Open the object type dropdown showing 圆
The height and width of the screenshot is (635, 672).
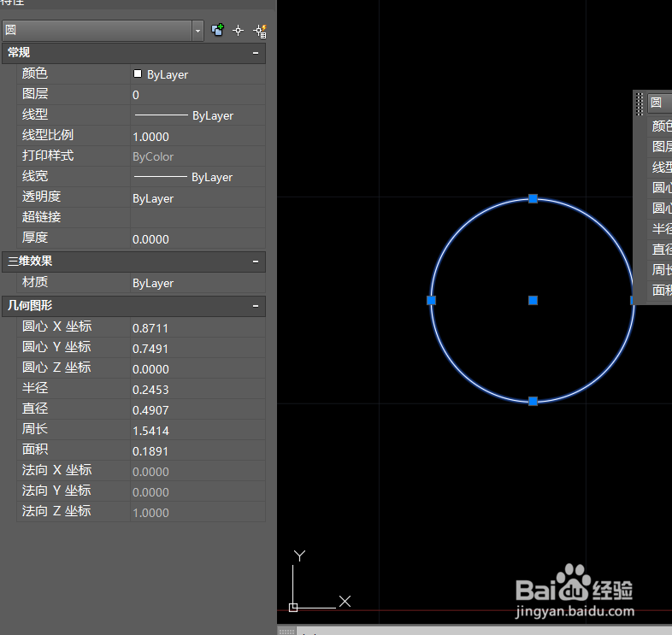point(103,31)
